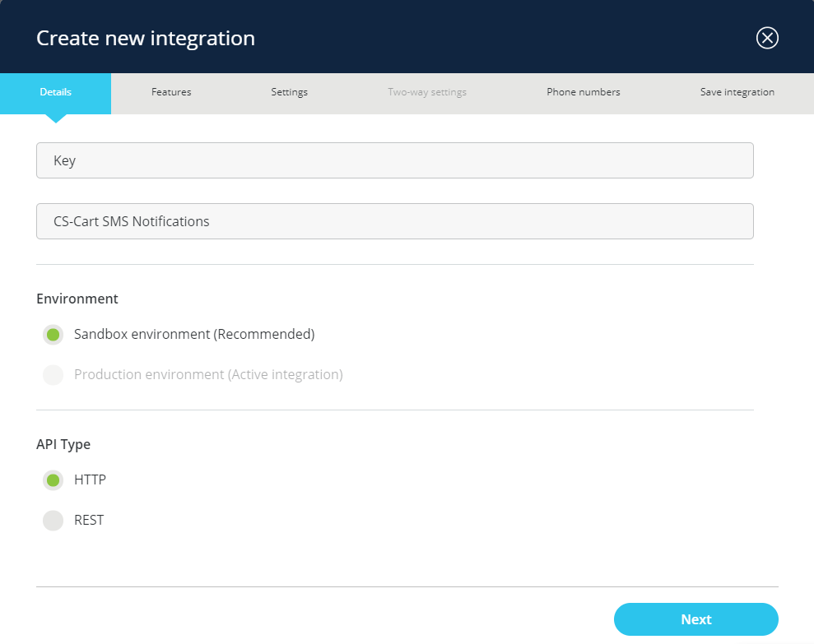Select the Sandbox environment radio button

coord(53,335)
